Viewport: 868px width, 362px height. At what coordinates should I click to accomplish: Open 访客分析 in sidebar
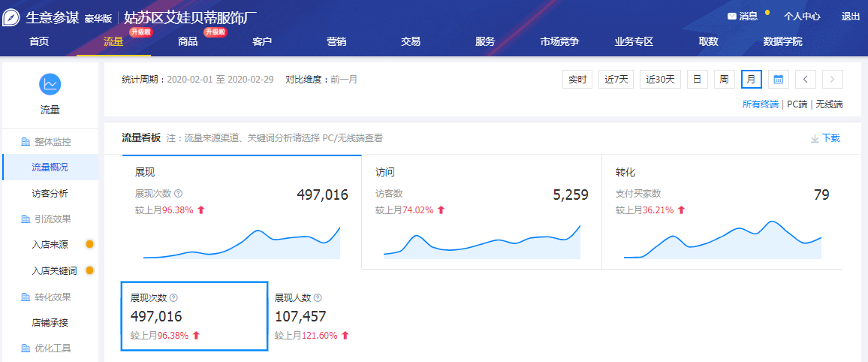(50, 194)
